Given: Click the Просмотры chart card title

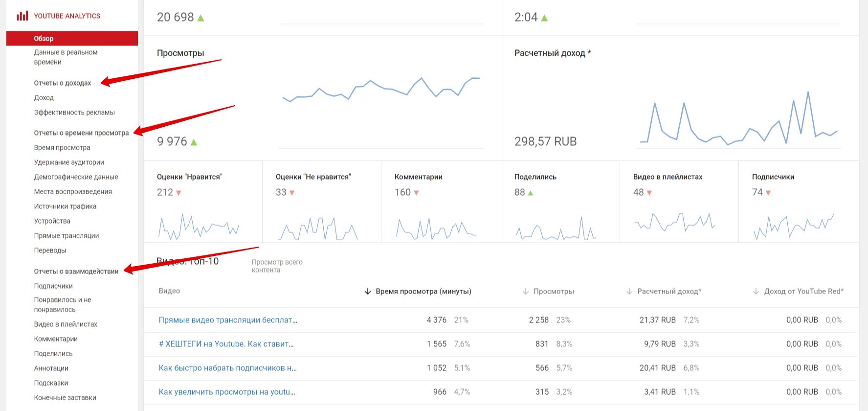Looking at the screenshot, I should [180, 53].
